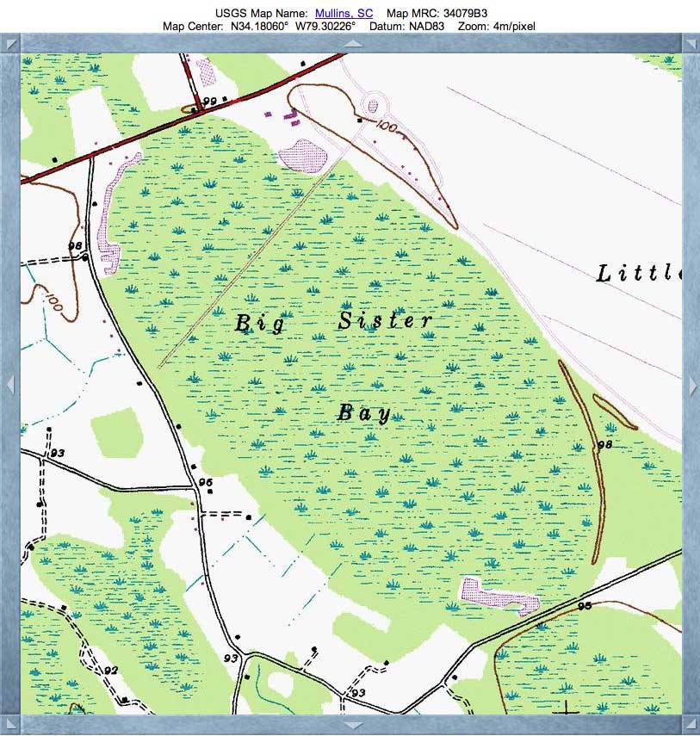Screen dimensions: 700x736
Task: Click the 'Big' label on the map
Action: tap(259, 324)
